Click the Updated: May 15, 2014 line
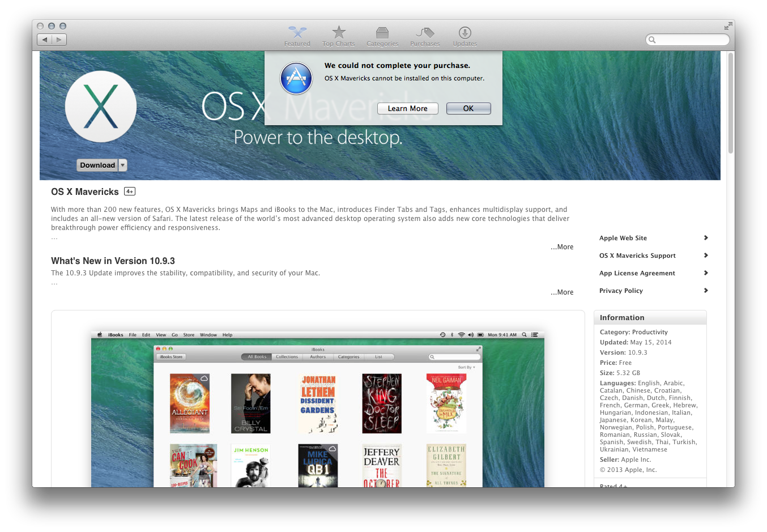Viewport: 767px width, 532px height. click(x=636, y=343)
